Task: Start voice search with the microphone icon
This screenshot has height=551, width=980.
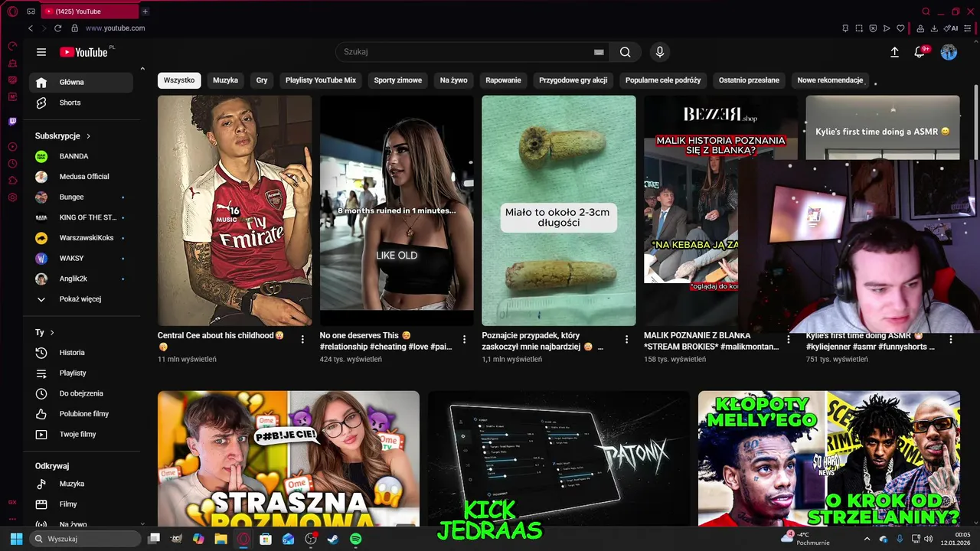Action: [x=659, y=52]
